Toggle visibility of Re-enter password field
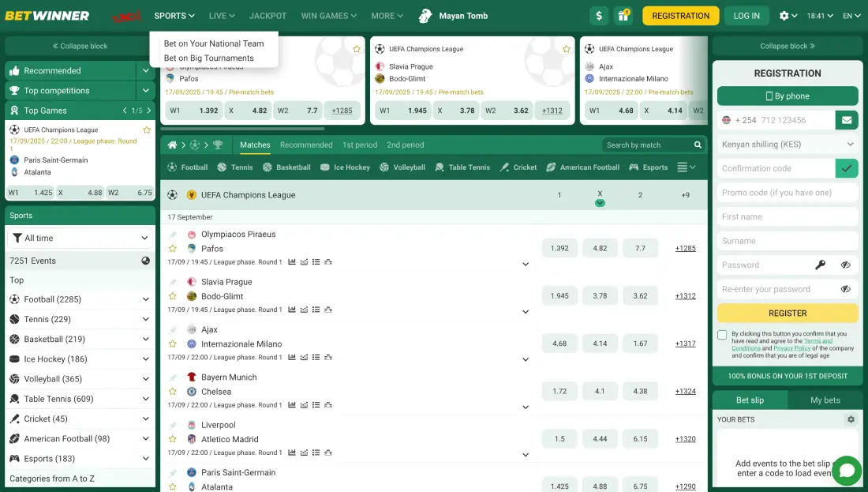 coord(846,289)
